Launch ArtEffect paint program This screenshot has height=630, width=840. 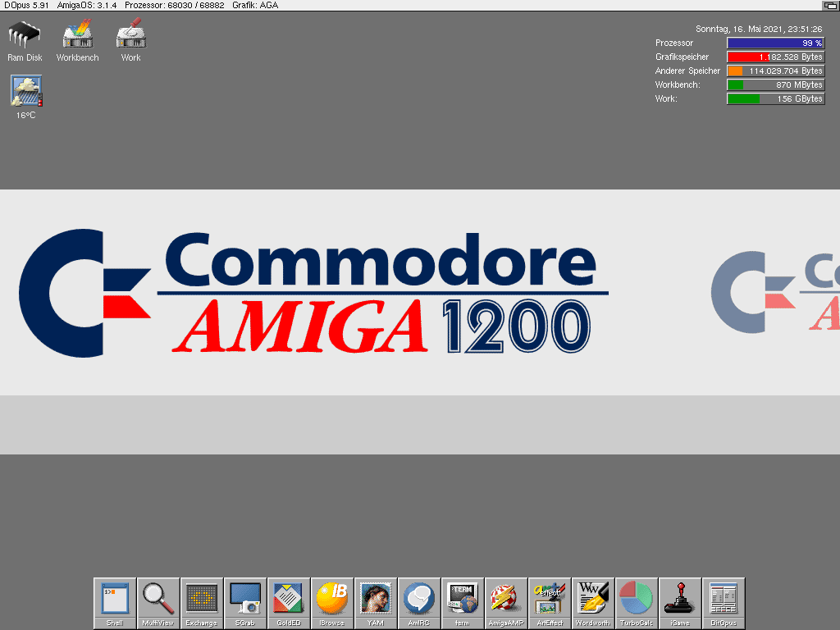pos(549,603)
